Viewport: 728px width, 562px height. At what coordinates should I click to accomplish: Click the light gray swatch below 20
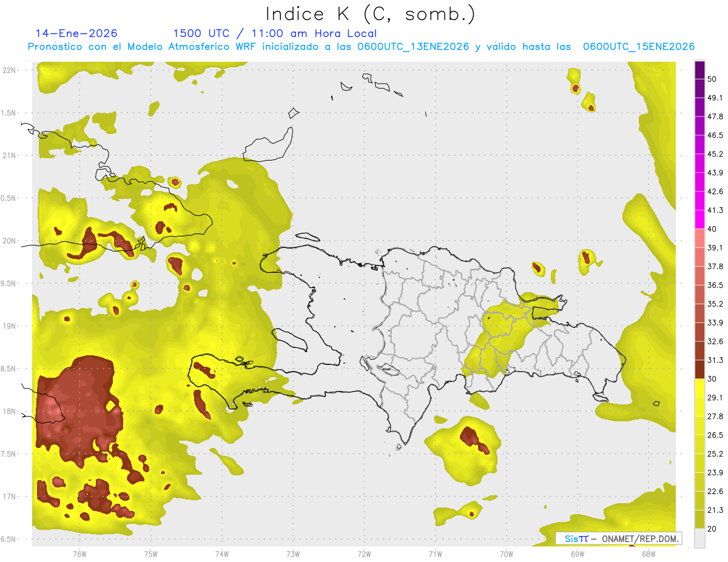[700, 538]
